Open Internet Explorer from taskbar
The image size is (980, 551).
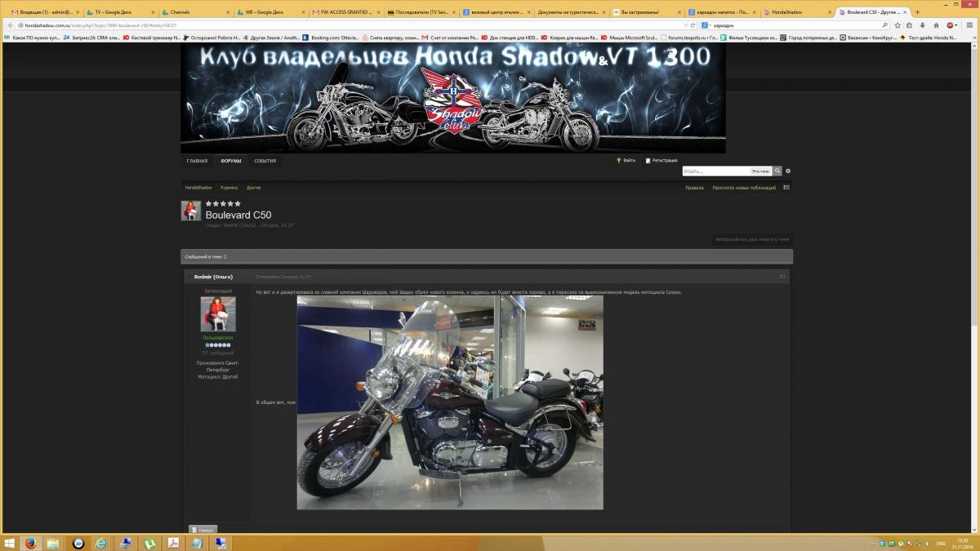(101, 543)
